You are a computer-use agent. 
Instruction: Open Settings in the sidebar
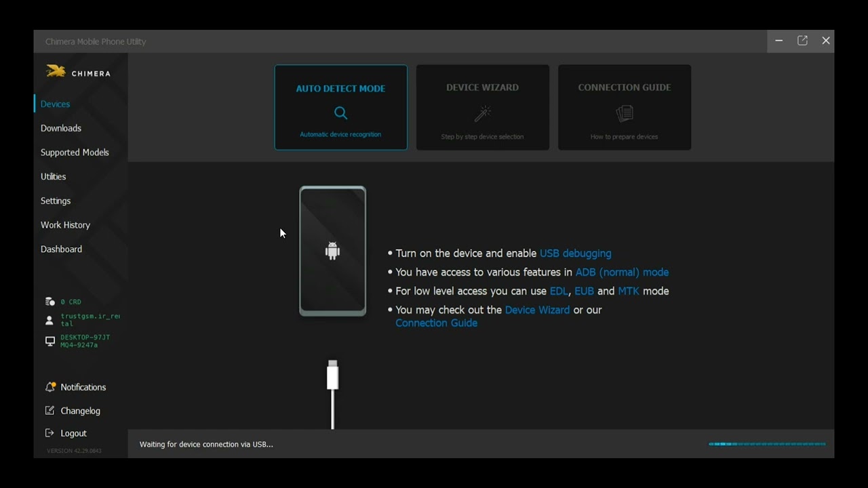(x=56, y=201)
